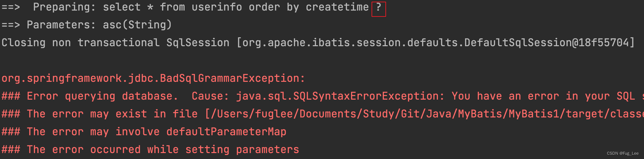
Task: Click the 'asc(String)' parameter value
Action: (x=137, y=25)
